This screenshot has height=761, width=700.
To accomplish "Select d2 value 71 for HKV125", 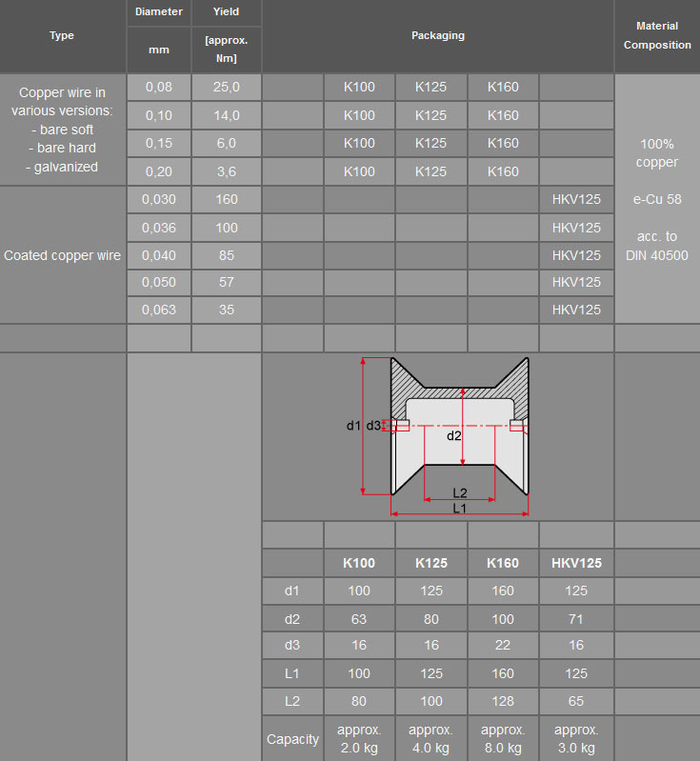I will click(x=576, y=619).
